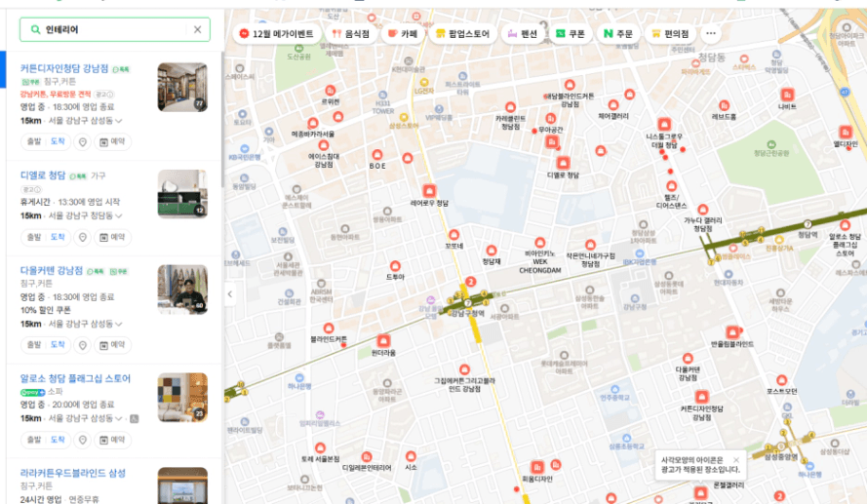Select the 12월 메가이벤트 chip
Screen dimensions: 867x504
(x=276, y=34)
